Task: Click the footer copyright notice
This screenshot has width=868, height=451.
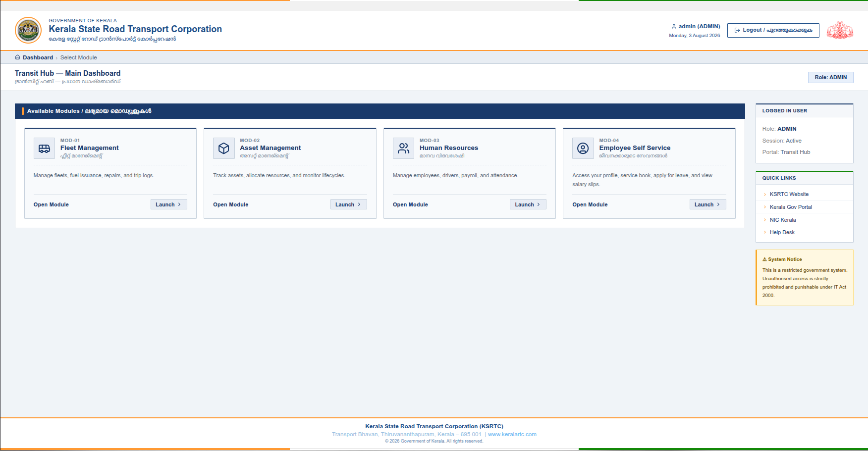Action: click(434, 441)
